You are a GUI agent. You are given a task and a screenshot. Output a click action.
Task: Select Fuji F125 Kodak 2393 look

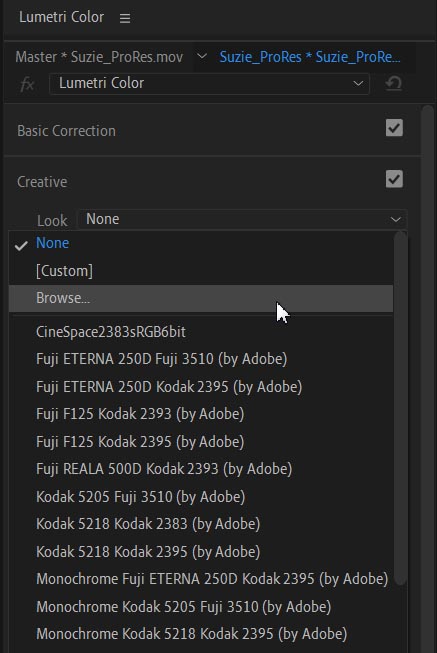pyautogui.click(x=201, y=414)
